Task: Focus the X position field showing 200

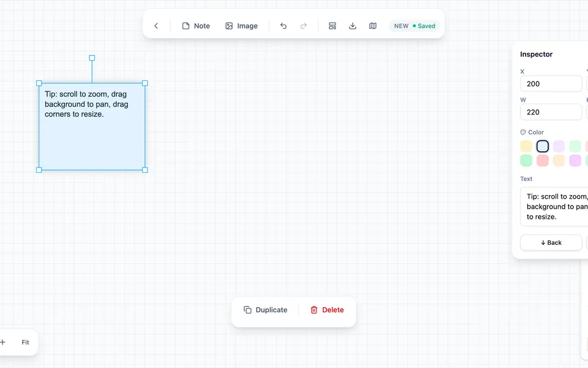Action: [551, 84]
